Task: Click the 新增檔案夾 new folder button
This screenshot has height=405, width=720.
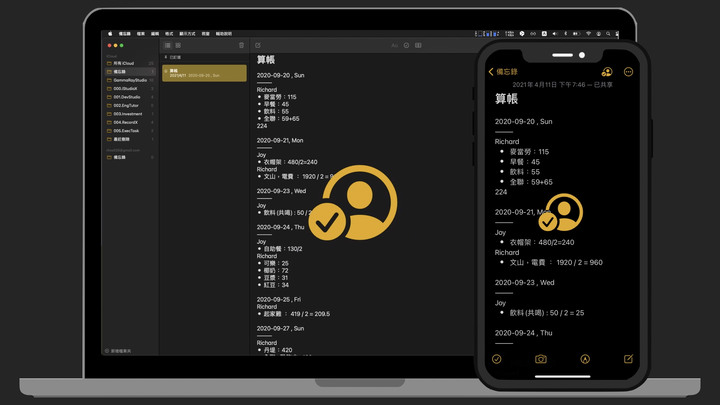Action: pyautogui.click(x=118, y=351)
